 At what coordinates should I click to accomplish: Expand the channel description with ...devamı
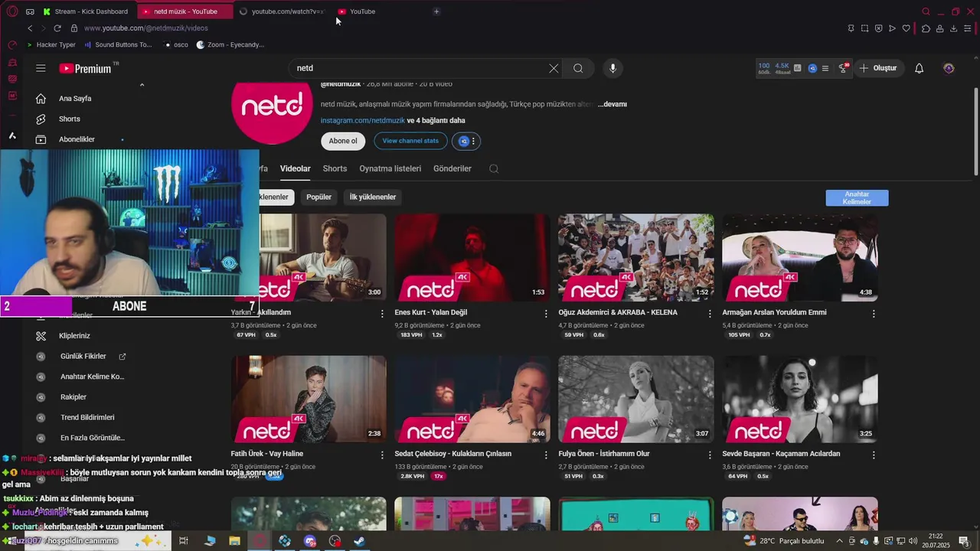click(612, 104)
